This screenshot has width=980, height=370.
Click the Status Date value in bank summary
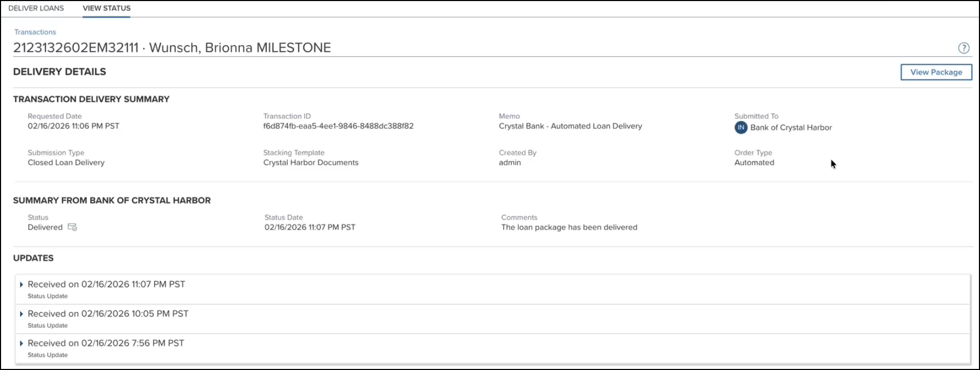tap(310, 227)
